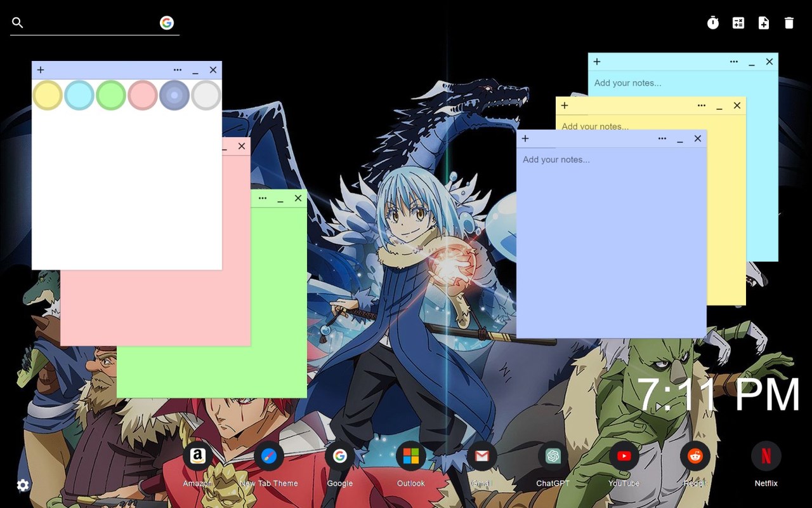This screenshot has height=508, width=812.
Task: Close the pink sticky note
Action: (x=242, y=146)
